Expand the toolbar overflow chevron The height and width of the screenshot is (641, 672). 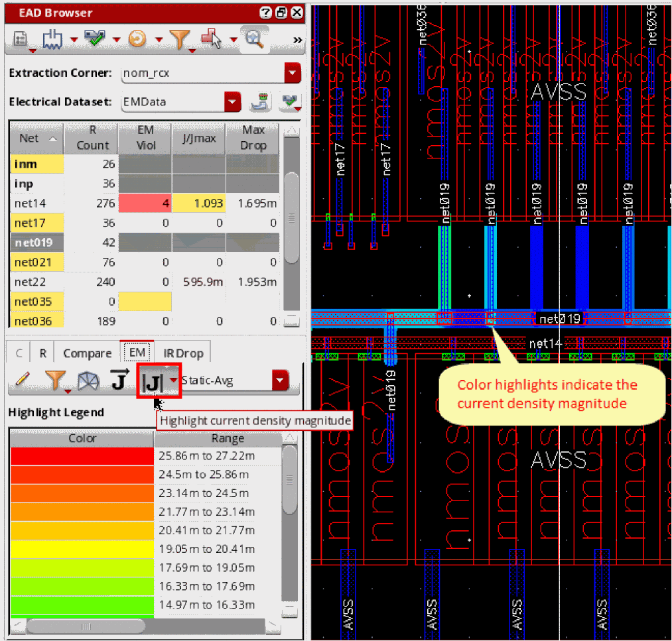click(x=297, y=40)
